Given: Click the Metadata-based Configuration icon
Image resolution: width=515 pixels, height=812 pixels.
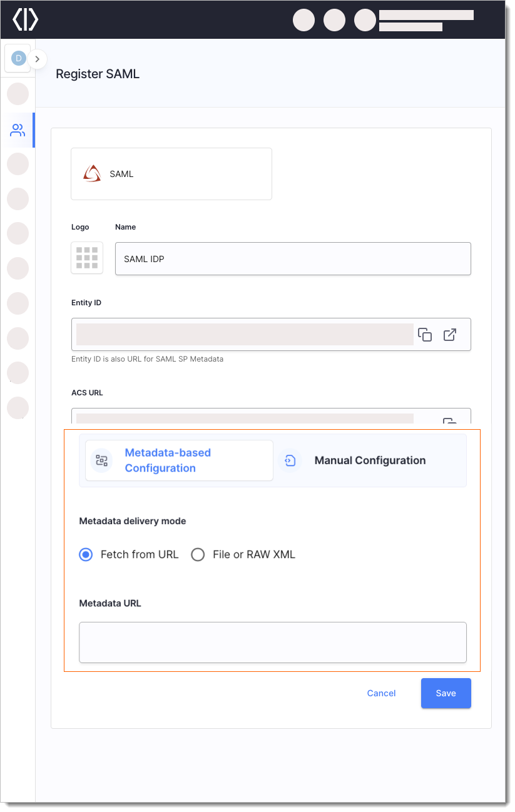Looking at the screenshot, I should click(x=101, y=460).
